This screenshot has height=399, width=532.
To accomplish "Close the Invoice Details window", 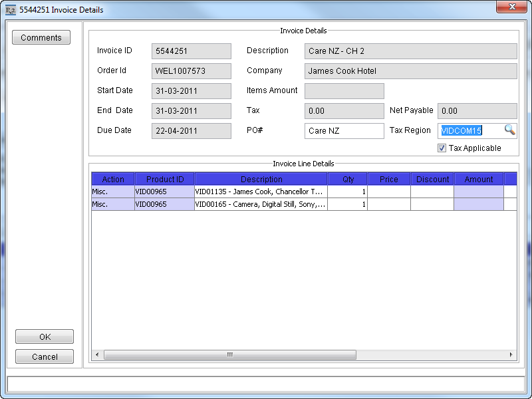I will [511, 8].
